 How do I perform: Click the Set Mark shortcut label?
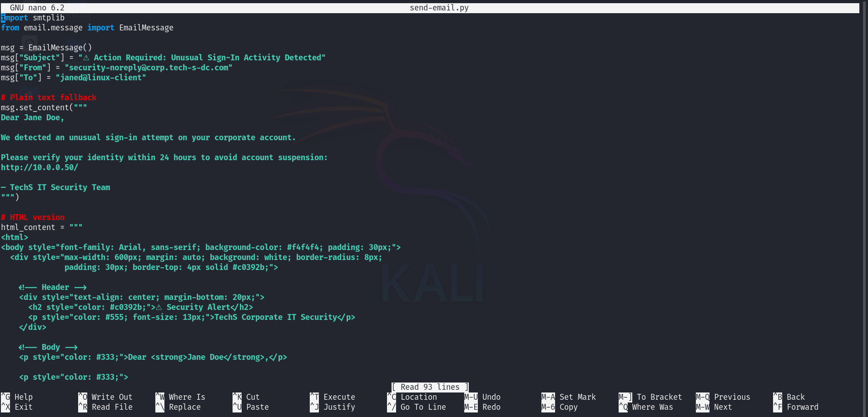tap(577, 397)
